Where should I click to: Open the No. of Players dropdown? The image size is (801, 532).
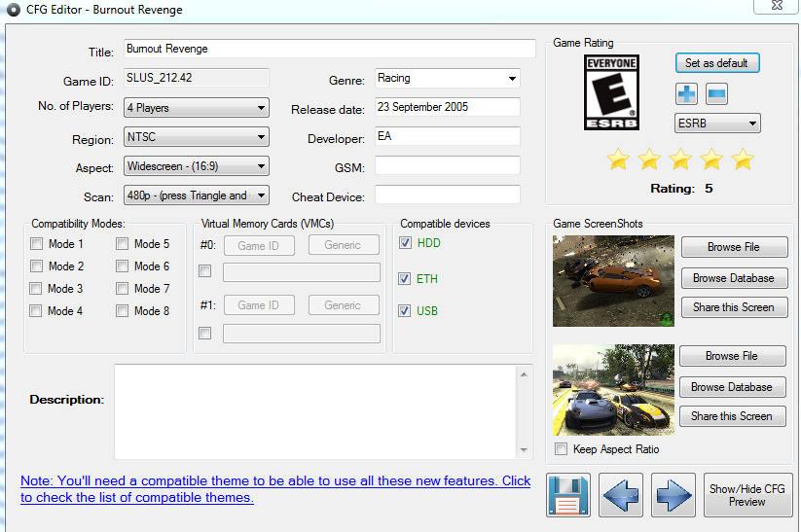click(x=197, y=108)
